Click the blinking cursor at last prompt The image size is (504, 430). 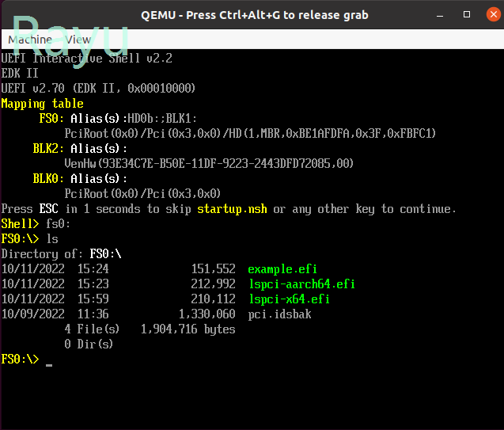click(x=49, y=365)
